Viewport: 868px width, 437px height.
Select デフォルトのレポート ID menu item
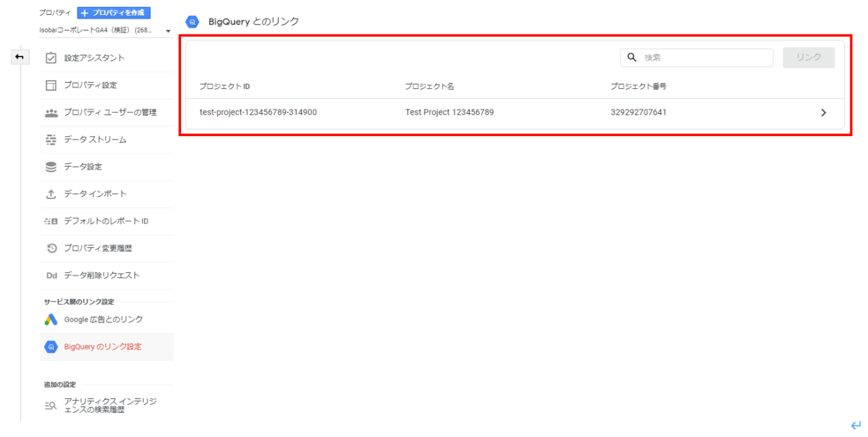click(x=106, y=222)
